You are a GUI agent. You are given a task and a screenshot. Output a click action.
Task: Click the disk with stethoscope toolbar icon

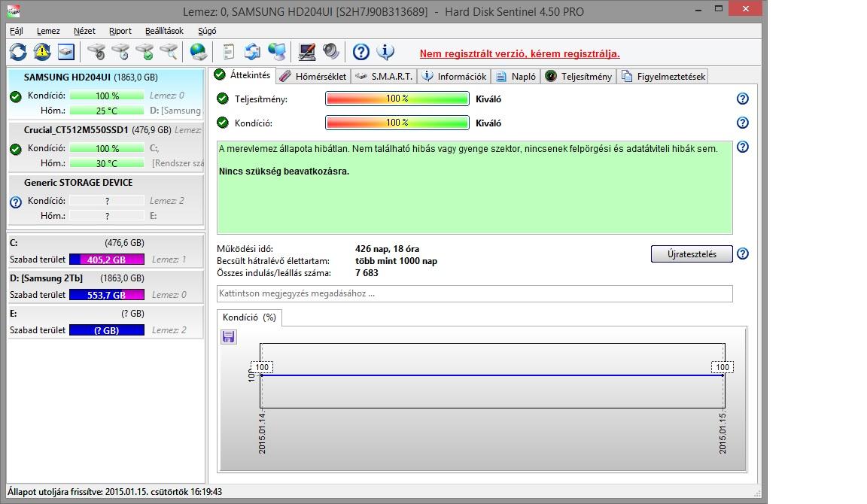click(96, 53)
